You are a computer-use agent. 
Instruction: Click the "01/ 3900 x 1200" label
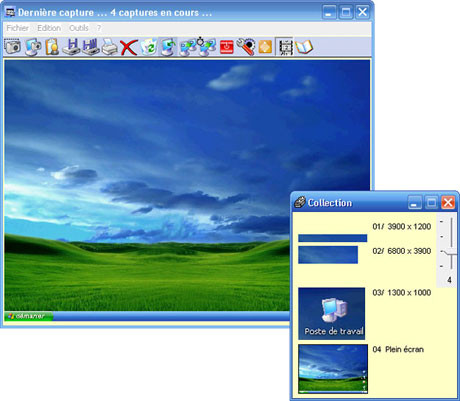[402, 227]
